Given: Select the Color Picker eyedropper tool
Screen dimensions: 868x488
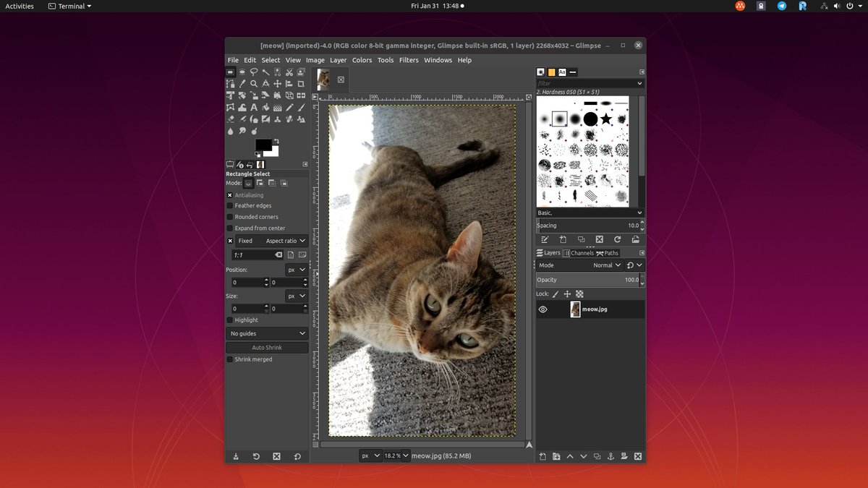Looking at the screenshot, I should (242, 84).
